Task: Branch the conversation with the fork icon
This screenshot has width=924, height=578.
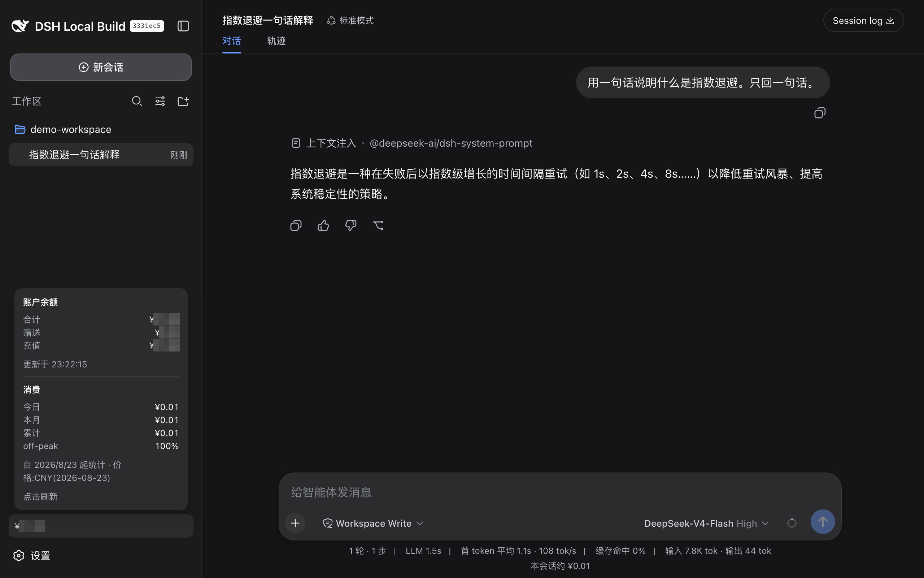Action: (x=378, y=225)
